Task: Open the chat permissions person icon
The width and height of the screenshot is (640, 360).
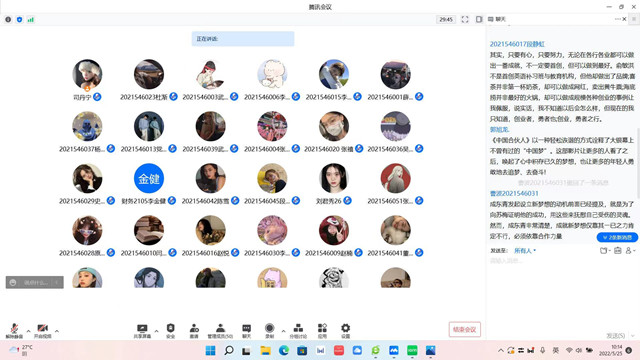Action: pyautogui.click(x=630, y=250)
